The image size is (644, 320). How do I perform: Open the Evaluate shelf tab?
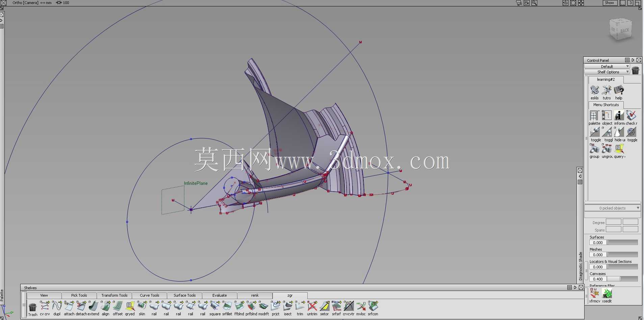(x=220, y=295)
